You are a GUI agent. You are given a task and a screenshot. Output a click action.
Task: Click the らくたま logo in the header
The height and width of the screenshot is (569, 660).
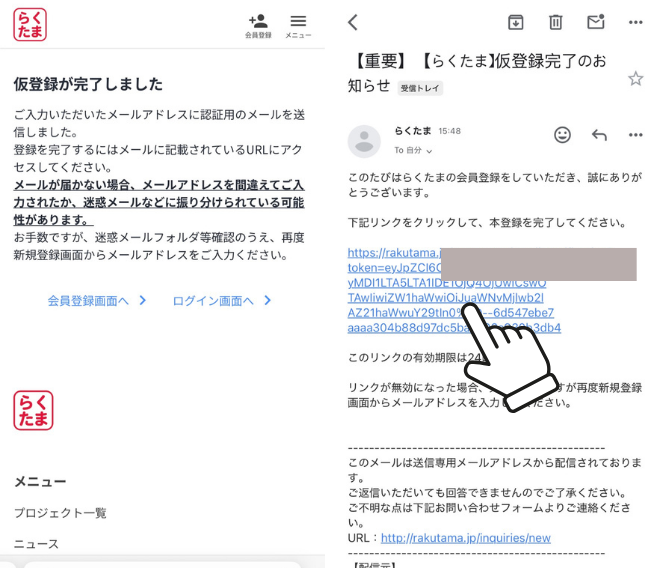(30, 24)
